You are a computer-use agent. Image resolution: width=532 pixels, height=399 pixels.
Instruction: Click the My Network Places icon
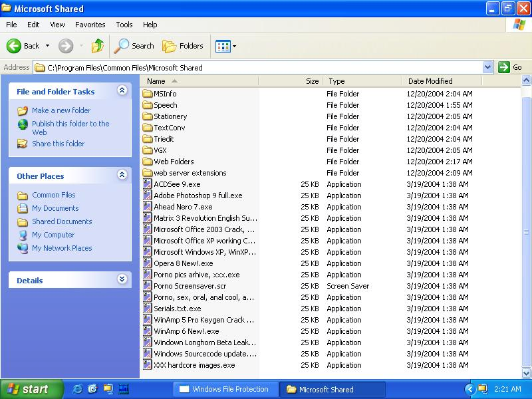[23, 248]
